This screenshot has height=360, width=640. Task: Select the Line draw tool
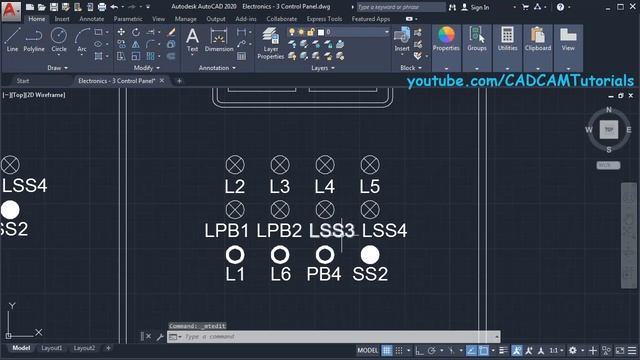coord(12,40)
